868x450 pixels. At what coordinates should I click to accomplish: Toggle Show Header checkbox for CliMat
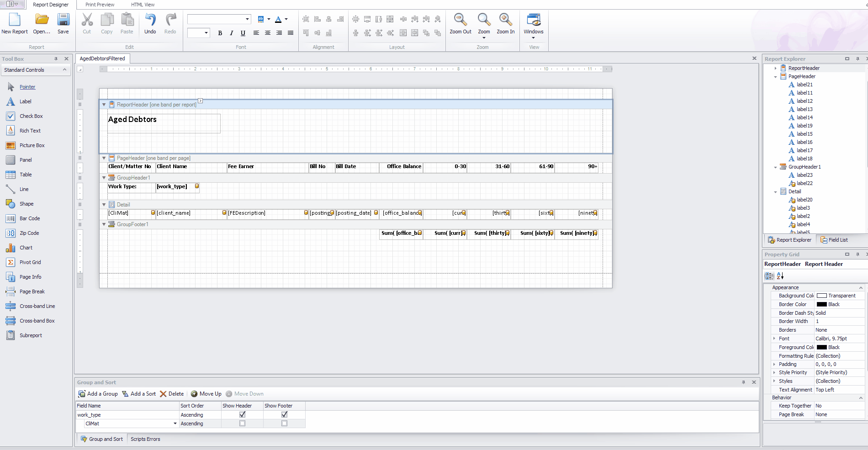pyautogui.click(x=242, y=424)
